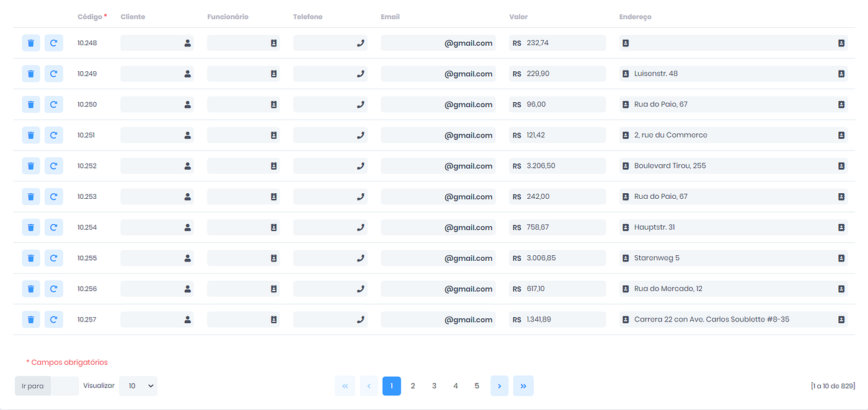Click the person icon in row 10.250's Cliente field
868x410 pixels.
[x=187, y=104]
